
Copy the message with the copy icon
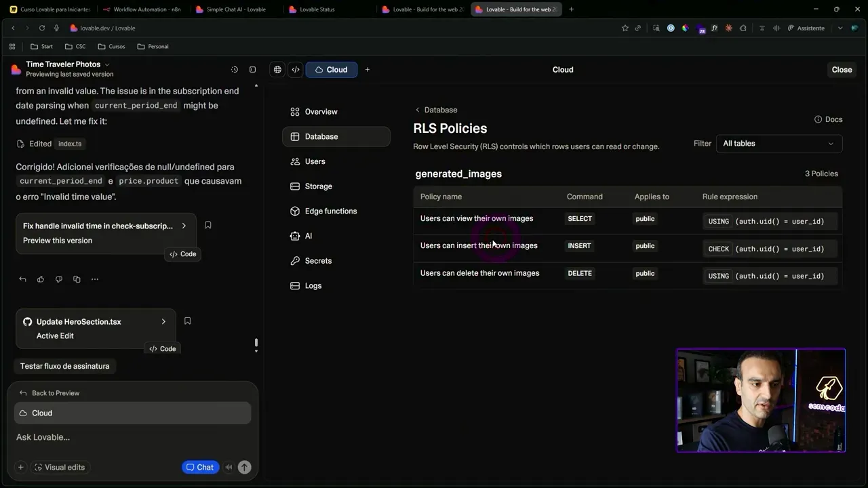[x=77, y=279]
